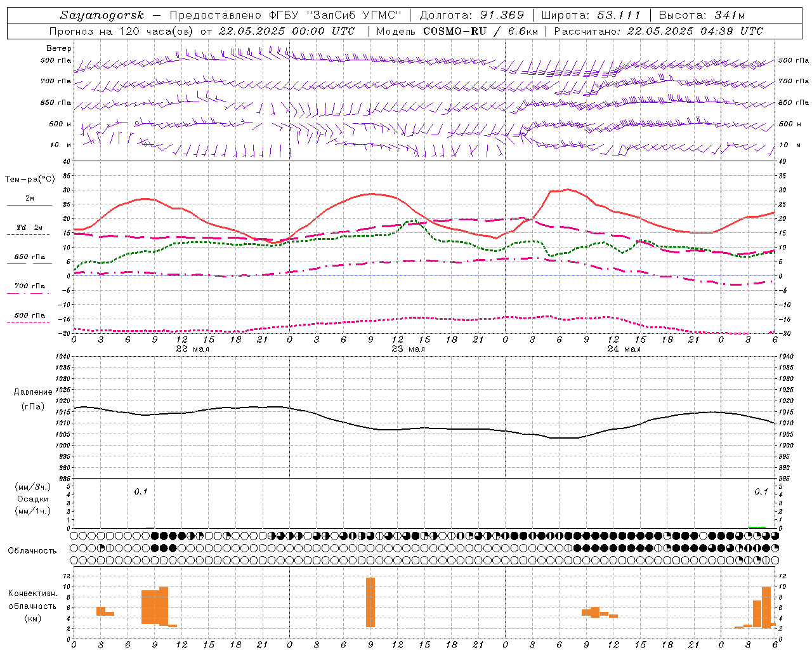Click the Давление label

pos(33,392)
